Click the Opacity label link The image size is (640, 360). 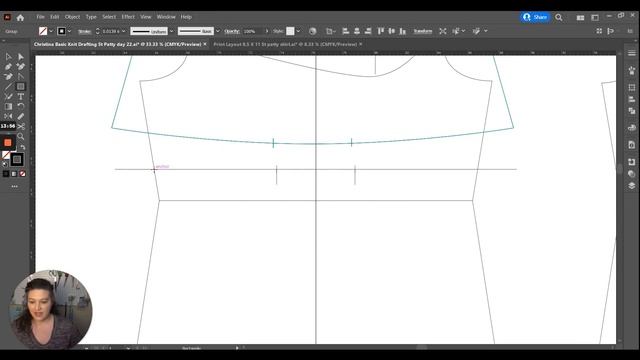[x=232, y=31]
